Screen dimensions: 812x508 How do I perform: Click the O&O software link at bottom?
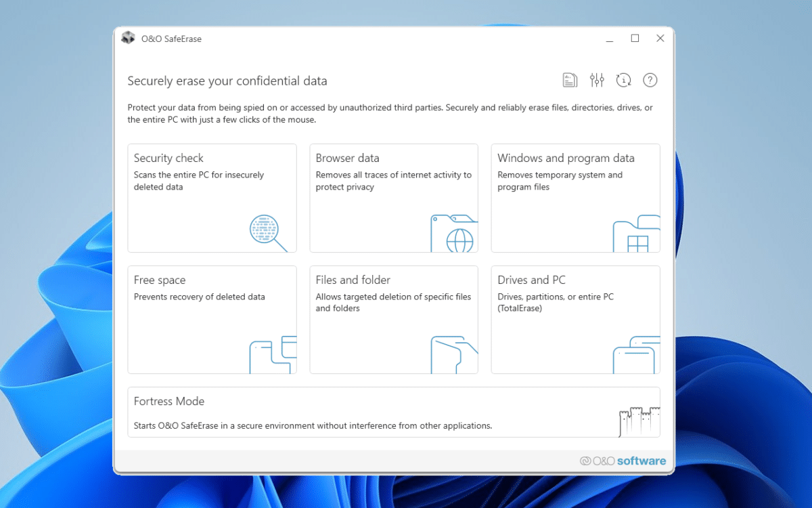pos(623,461)
